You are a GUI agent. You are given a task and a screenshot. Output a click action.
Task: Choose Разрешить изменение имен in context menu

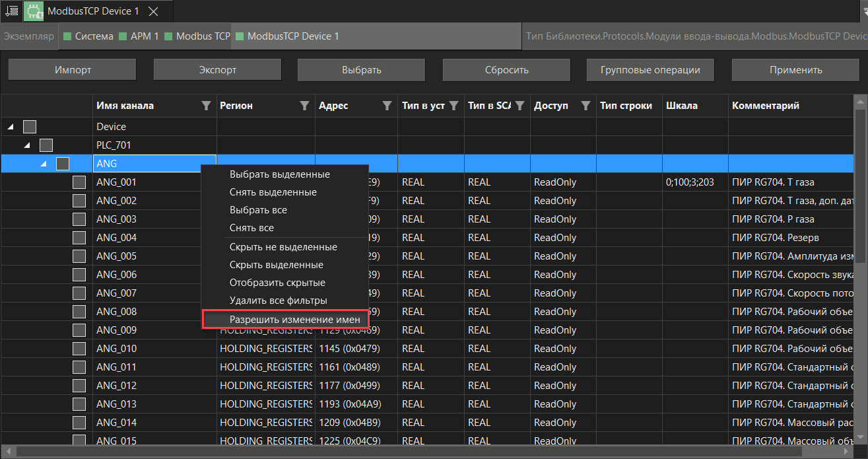(294, 320)
